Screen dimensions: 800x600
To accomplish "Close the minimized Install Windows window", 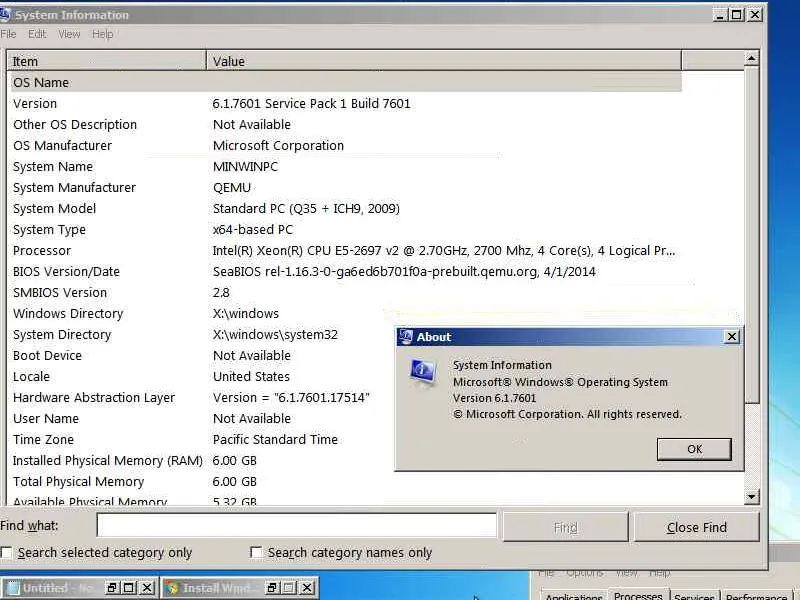I will coord(307,588).
